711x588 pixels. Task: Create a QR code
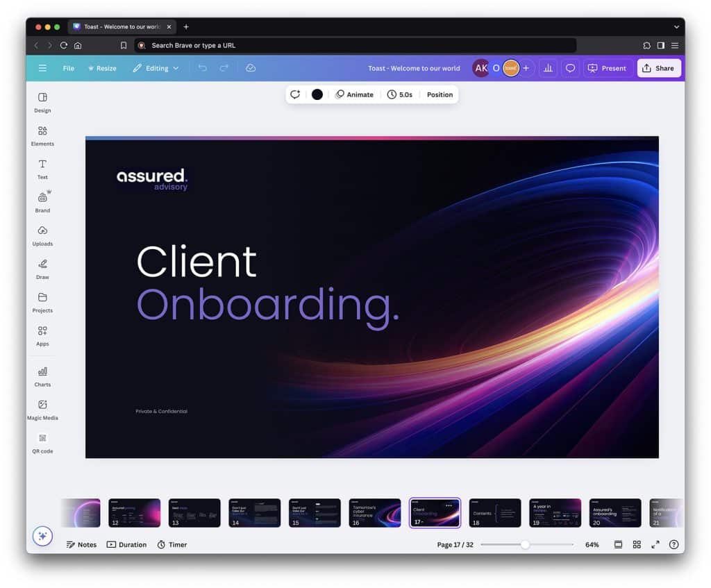coord(42,443)
